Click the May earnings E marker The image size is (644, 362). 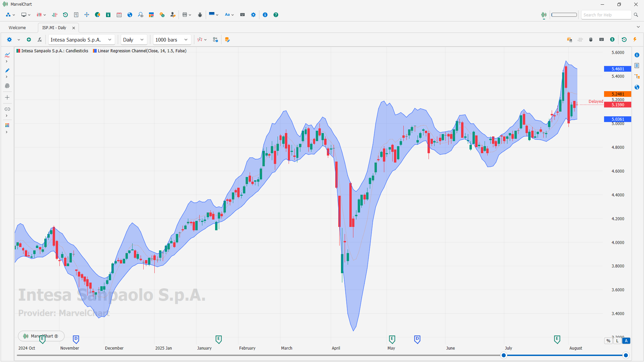click(392, 339)
